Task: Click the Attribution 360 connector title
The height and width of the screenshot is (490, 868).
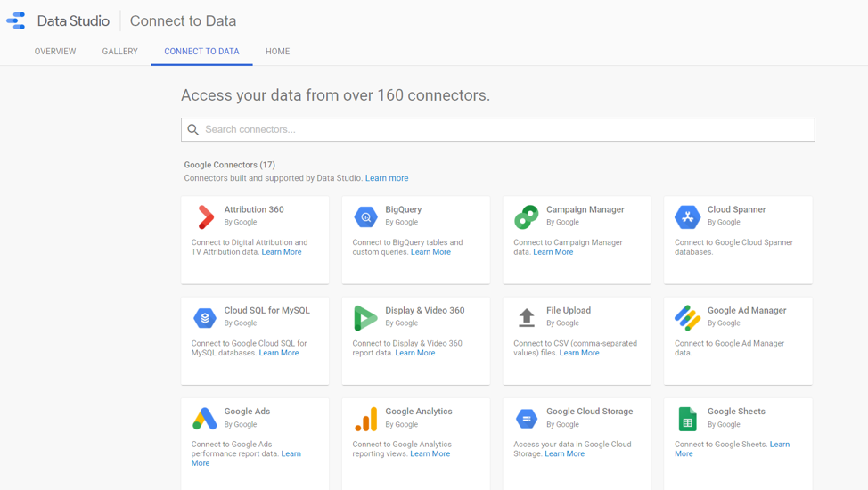Action: [x=254, y=209]
